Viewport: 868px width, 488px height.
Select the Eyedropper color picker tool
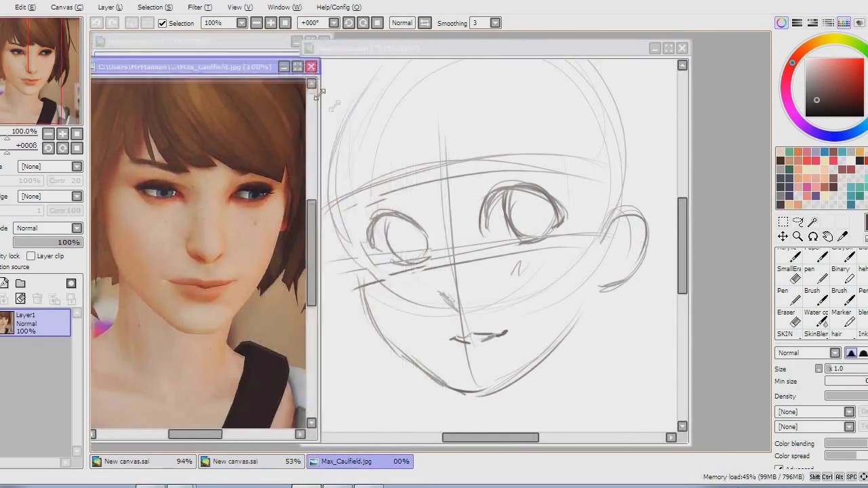coord(843,237)
